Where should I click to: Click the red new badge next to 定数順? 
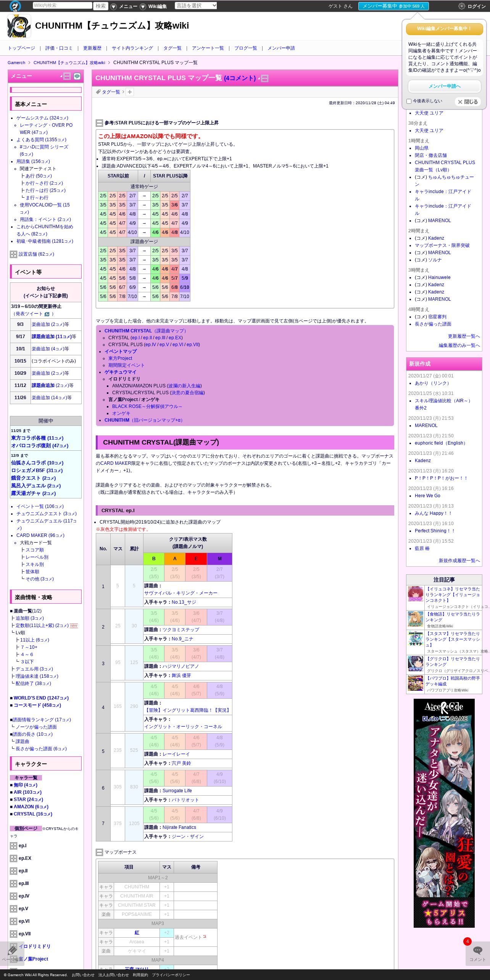point(74,625)
